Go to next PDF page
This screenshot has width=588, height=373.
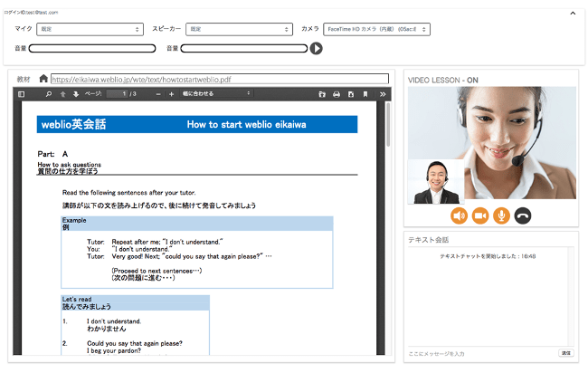[x=76, y=94]
